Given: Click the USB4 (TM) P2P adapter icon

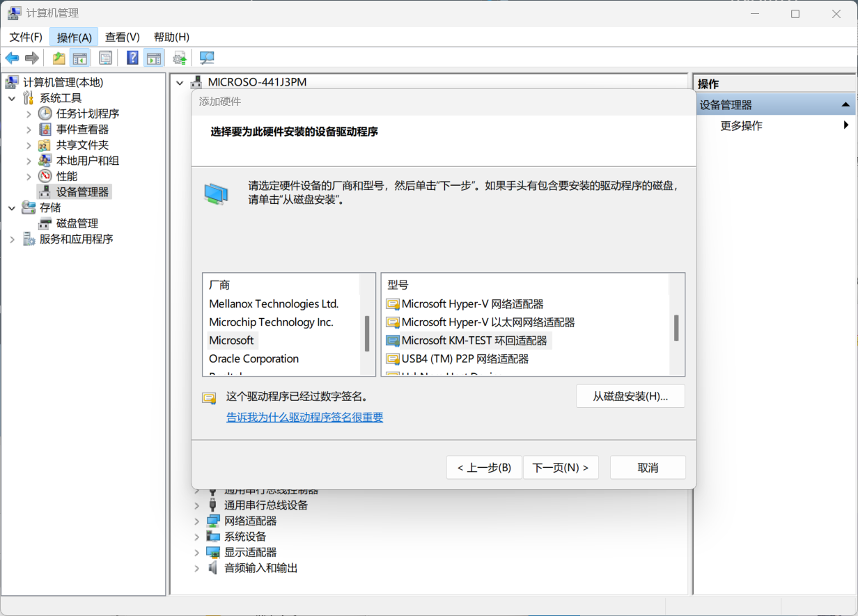Looking at the screenshot, I should [393, 359].
